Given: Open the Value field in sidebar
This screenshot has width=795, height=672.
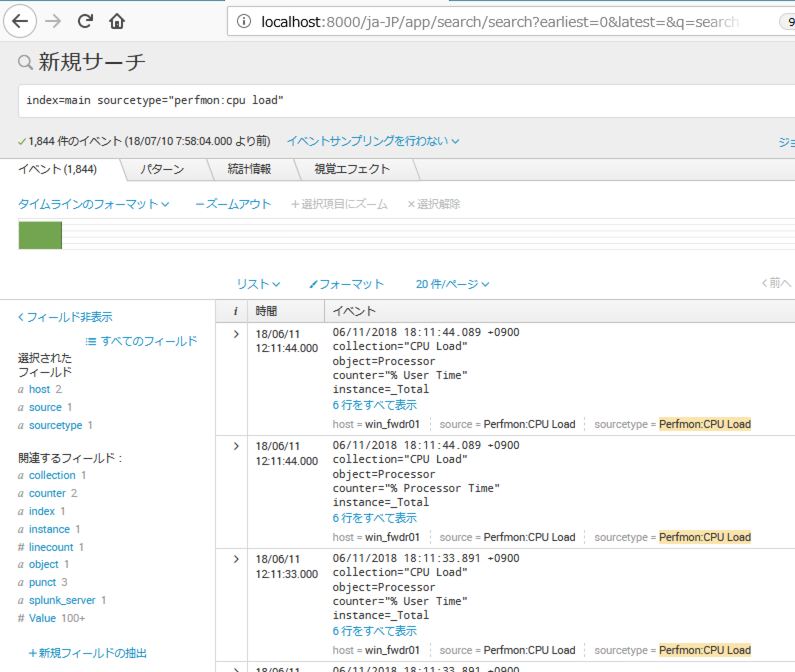Looking at the screenshot, I should 42,618.
